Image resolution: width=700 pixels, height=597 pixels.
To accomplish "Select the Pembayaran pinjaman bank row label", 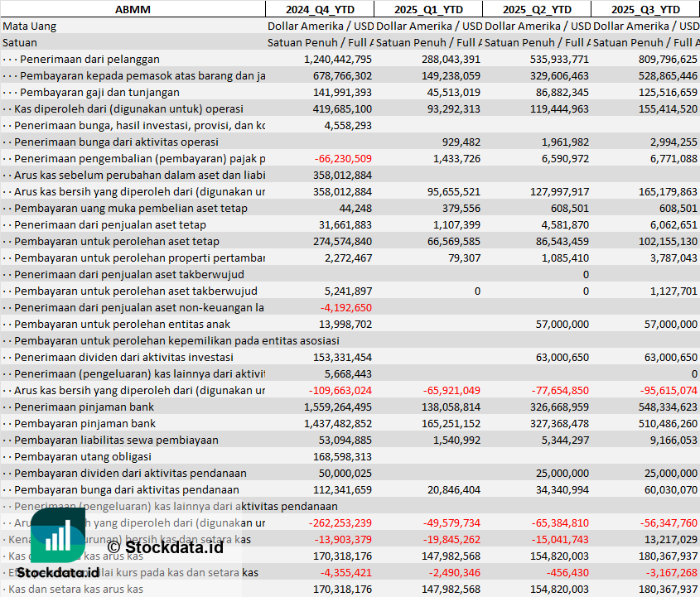I will tap(84, 423).
